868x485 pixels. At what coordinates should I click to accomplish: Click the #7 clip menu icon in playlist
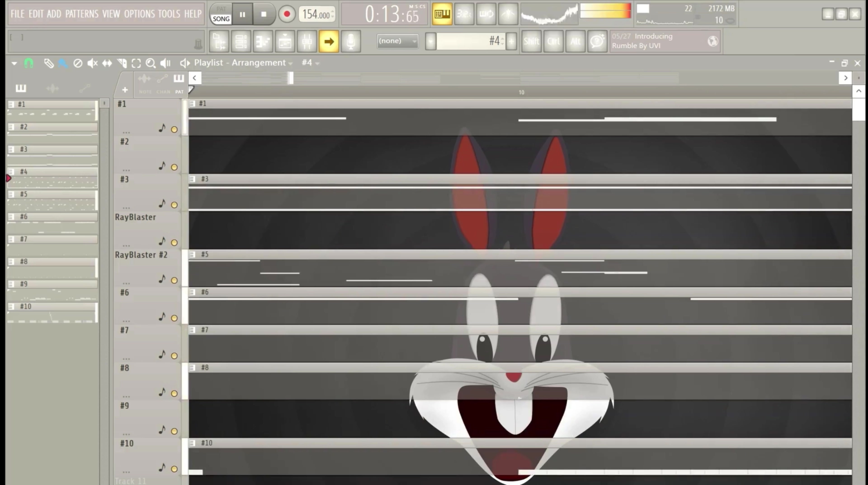click(192, 330)
